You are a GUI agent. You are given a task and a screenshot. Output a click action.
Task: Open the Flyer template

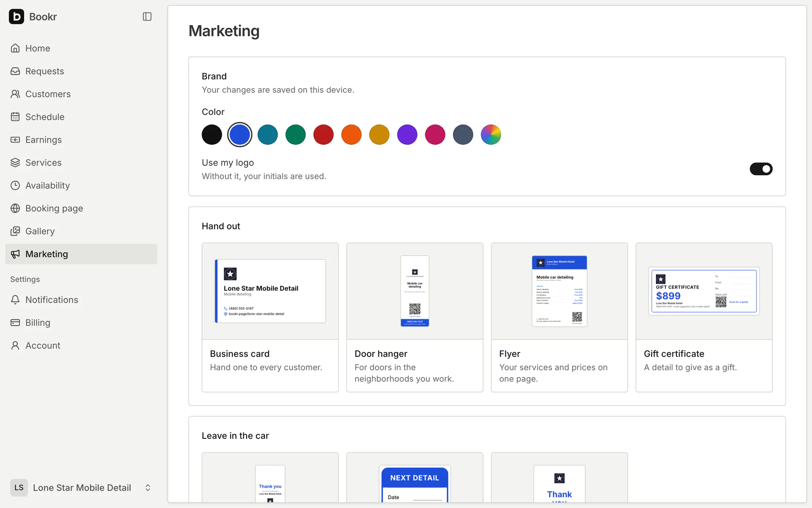[560, 317]
